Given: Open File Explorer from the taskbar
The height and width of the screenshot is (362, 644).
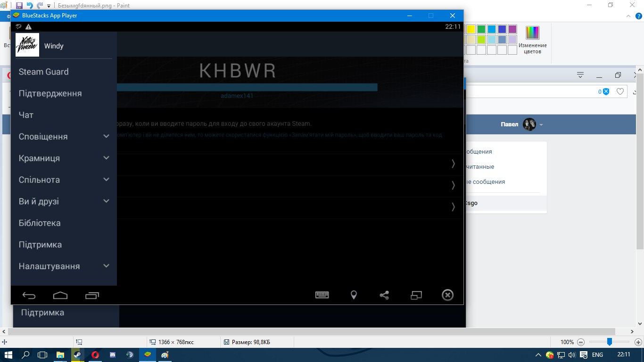Looking at the screenshot, I should click(60, 355).
